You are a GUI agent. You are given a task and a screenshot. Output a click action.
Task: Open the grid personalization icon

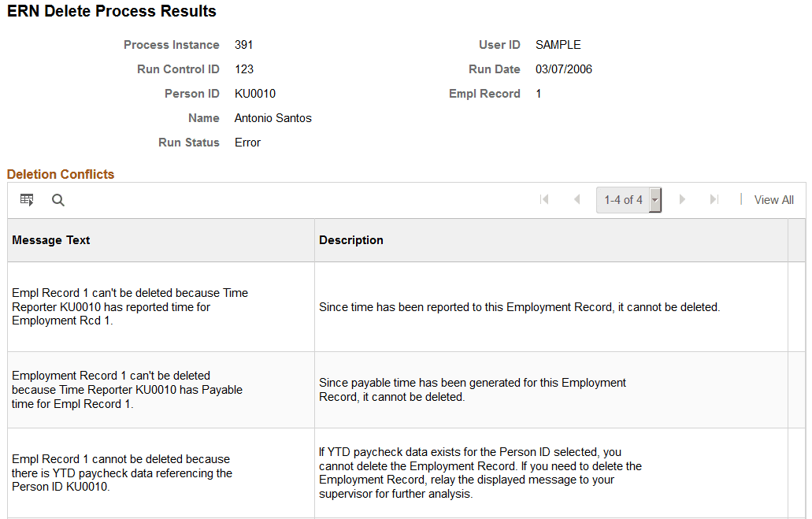(27, 199)
